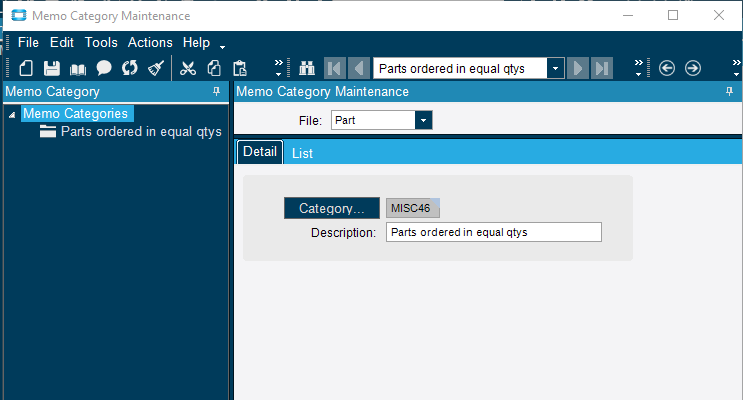Expand navigation toolbar overflow chevron
Image resolution: width=743 pixels, height=400 pixels.
639,68
